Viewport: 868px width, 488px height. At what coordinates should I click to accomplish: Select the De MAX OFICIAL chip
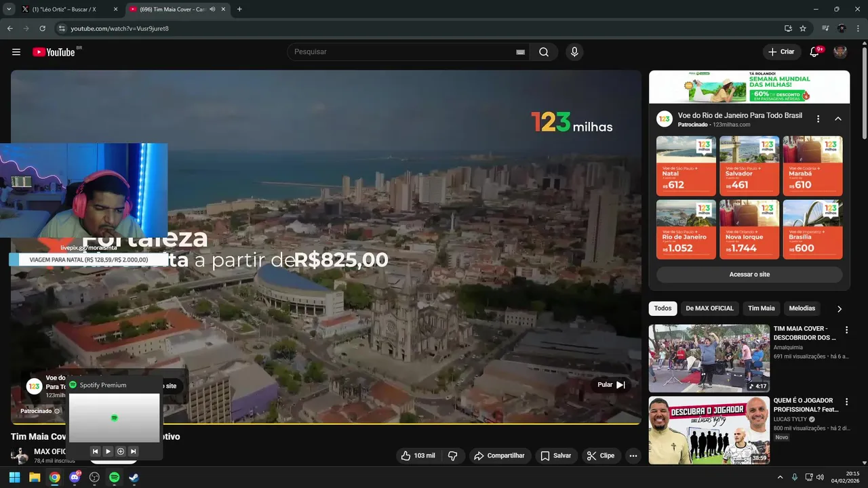point(709,308)
